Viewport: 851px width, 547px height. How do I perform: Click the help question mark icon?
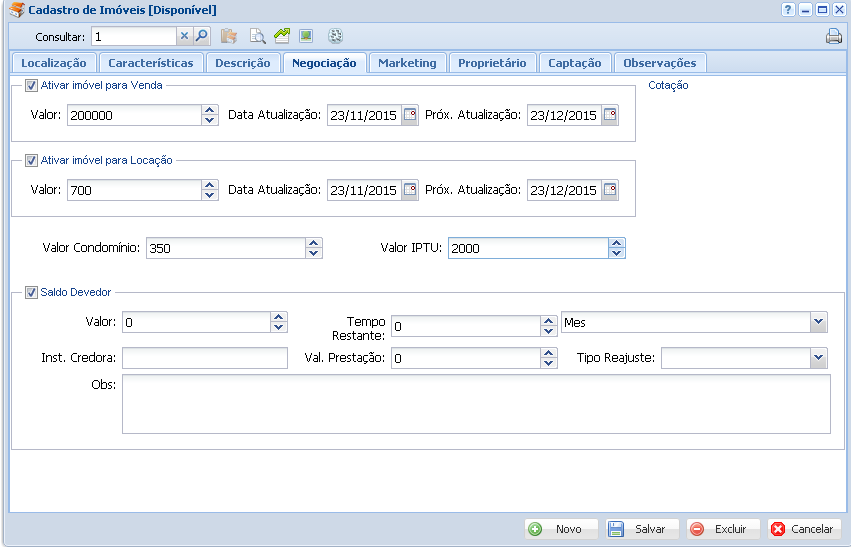point(788,9)
